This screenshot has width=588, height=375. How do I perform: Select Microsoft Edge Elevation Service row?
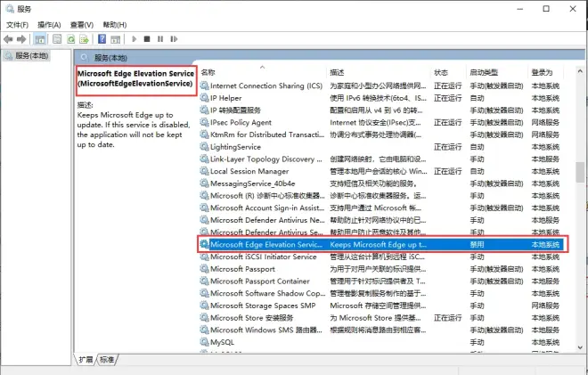pos(380,244)
